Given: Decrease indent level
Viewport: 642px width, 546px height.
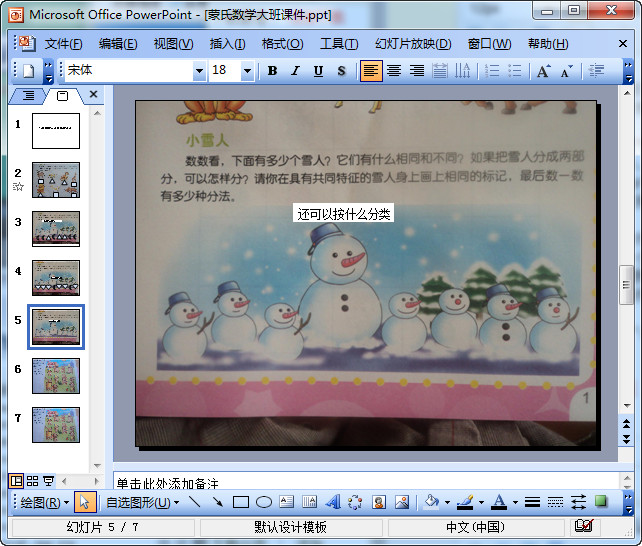Looking at the screenshot, I should pos(596,71).
